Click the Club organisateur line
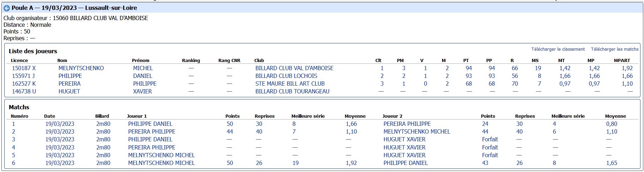This screenshot has width=644, height=172. [x=76, y=18]
